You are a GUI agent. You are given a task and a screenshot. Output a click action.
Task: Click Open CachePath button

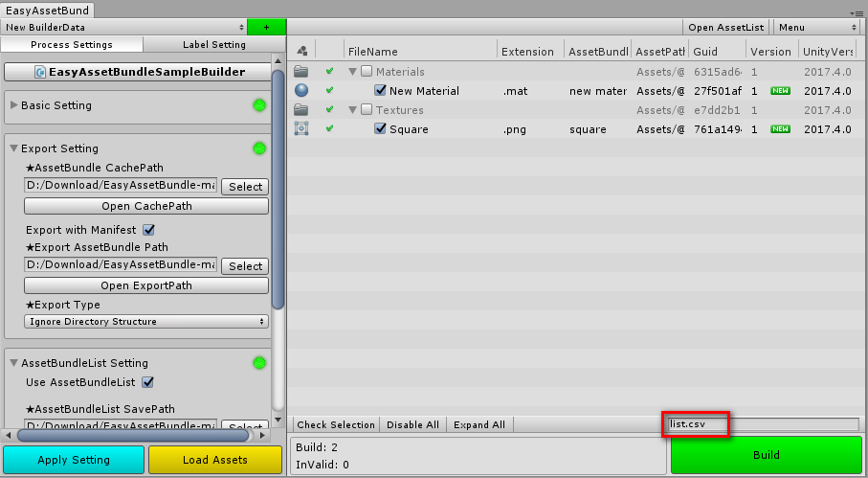pos(146,206)
